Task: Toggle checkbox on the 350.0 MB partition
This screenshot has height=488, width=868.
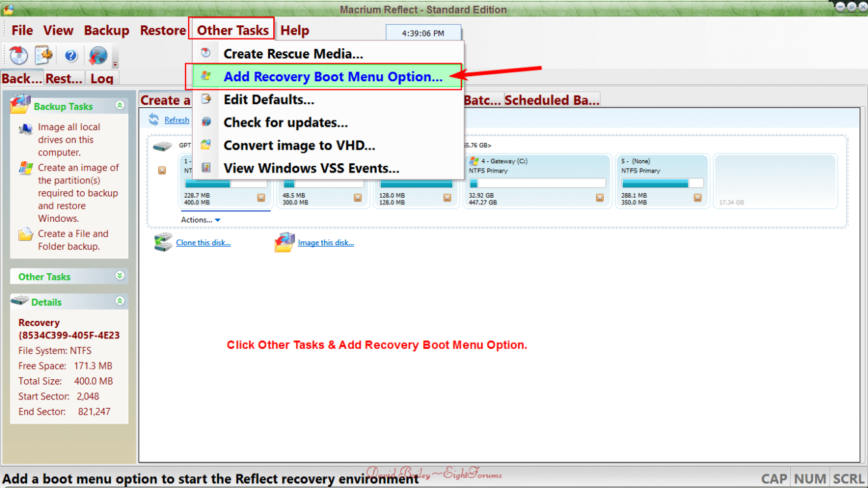Action: coord(699,198)
